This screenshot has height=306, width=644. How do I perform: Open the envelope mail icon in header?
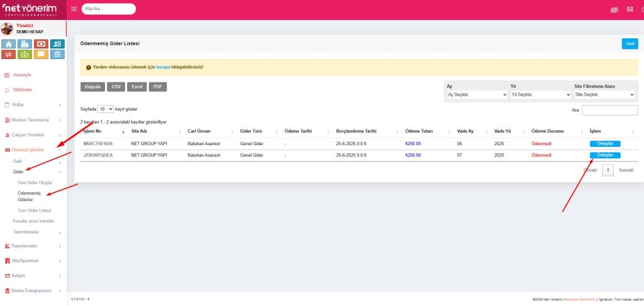click(630, 9)
